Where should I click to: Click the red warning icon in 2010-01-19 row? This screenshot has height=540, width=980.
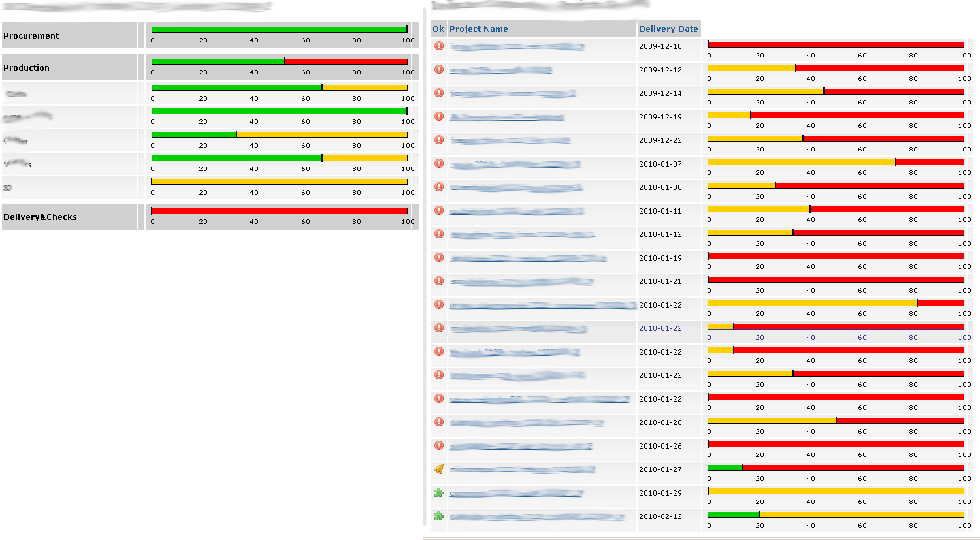tap(439, 257)
